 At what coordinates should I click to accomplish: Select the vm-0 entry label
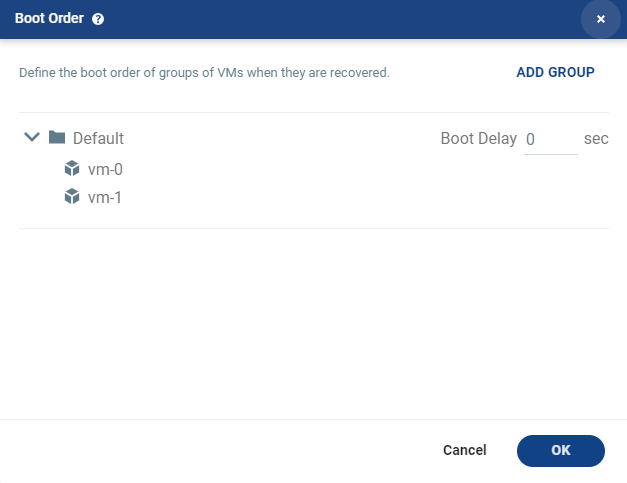pyautogui.click(x=105, y=170)
